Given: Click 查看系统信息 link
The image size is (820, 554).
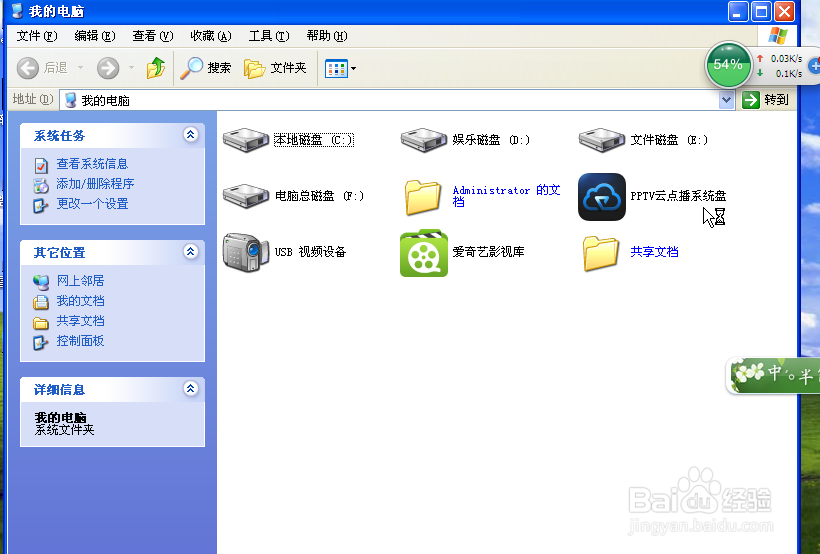Looking at the screenshot, I should point(92,164).
